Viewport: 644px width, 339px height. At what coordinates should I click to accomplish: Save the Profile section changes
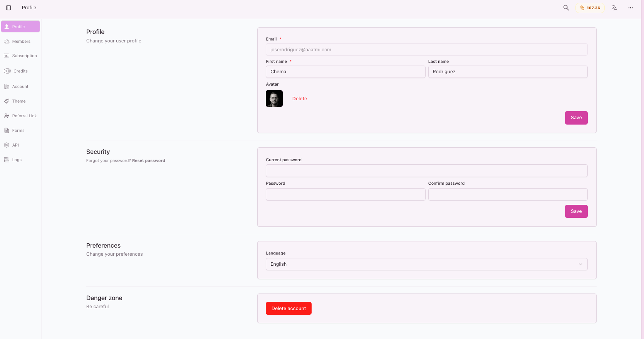pos(576,118)
